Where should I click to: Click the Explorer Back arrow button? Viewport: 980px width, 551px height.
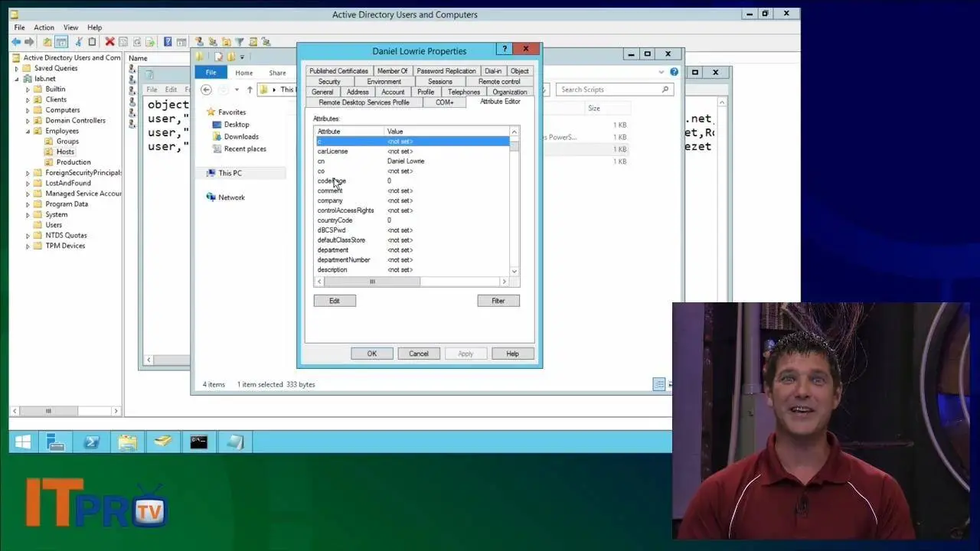click(x=206, y=90)
